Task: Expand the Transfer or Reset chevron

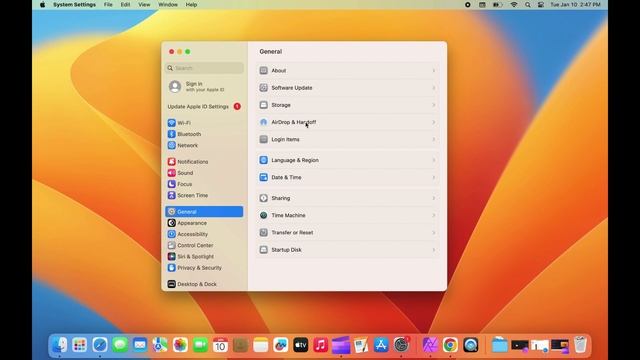Action: (x=433, y=232)
